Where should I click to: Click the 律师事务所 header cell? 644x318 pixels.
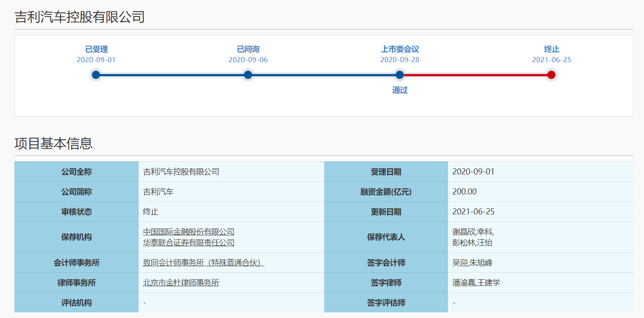coord(76,283)
